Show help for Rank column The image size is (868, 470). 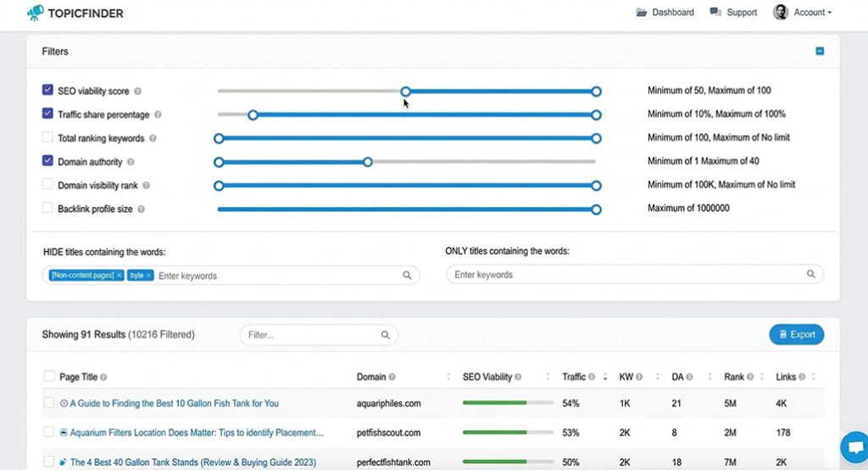[750, 377]
